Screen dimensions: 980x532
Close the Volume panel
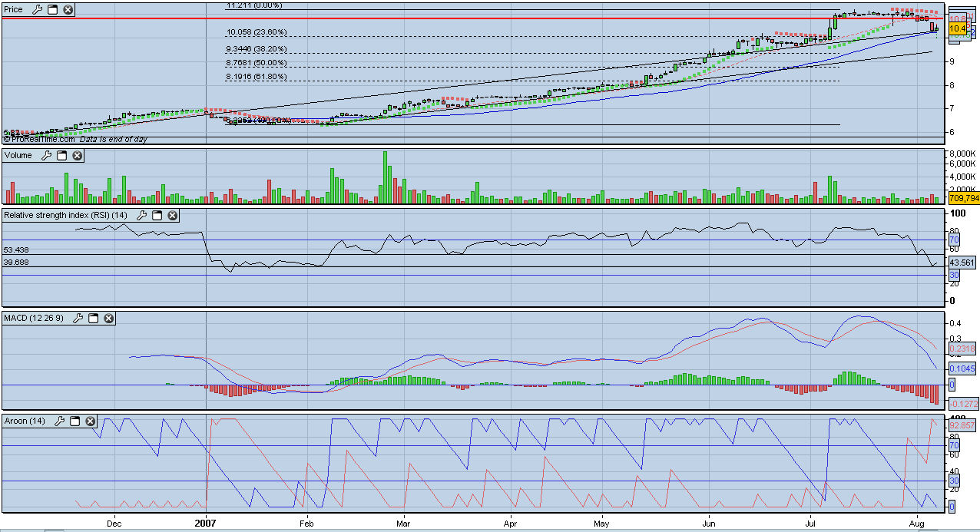[x=77, y=156]
